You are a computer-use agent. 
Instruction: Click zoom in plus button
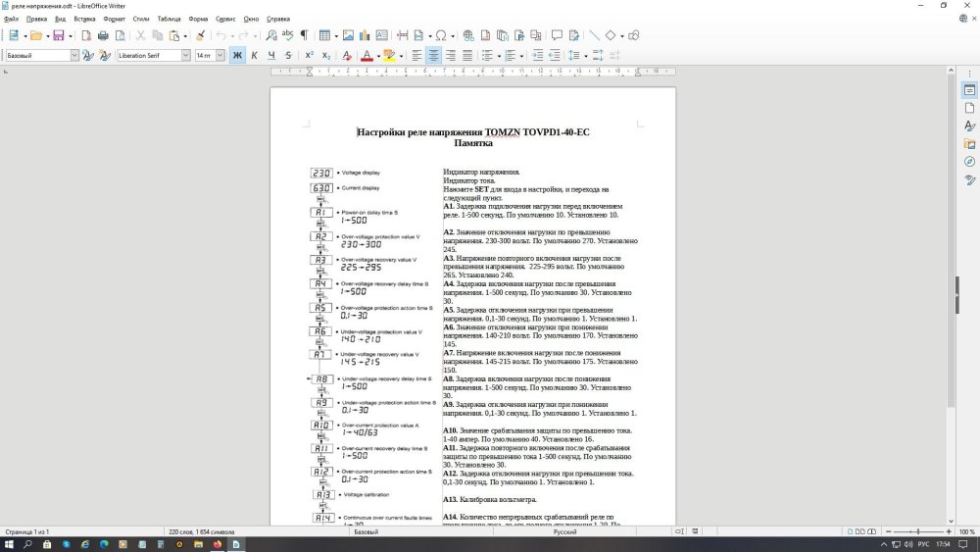pos(949,532)
